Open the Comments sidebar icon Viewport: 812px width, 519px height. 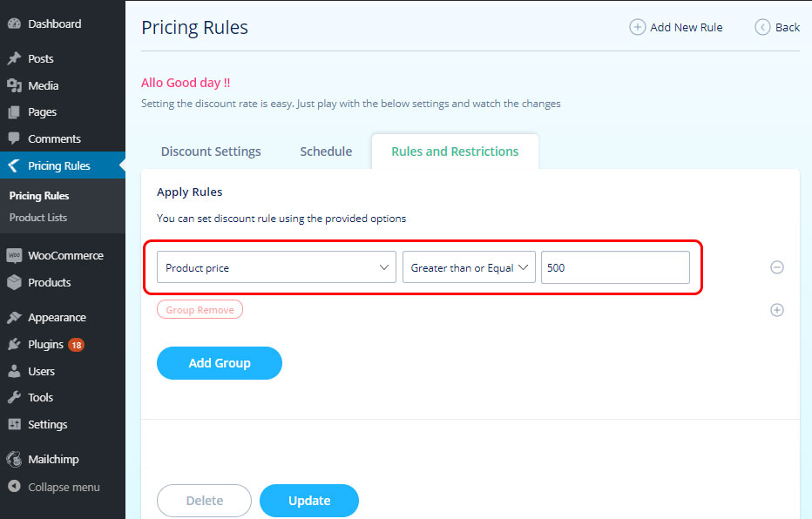[x=14, y=138]
